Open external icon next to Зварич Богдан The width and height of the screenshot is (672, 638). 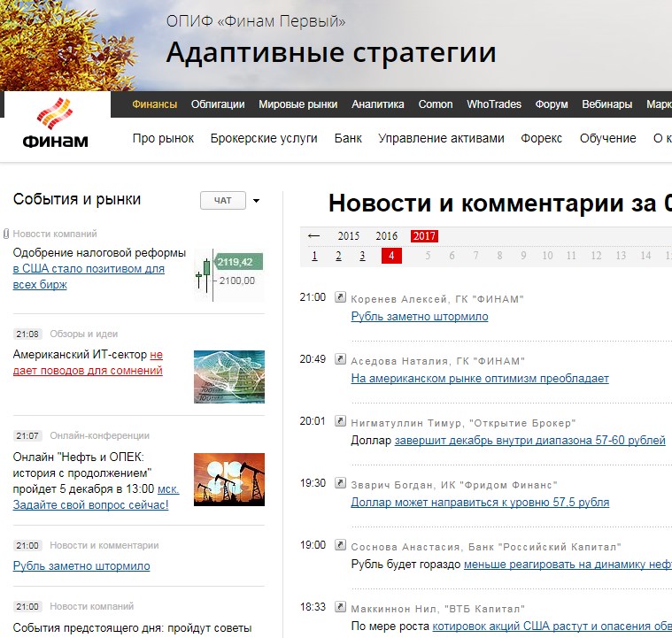click(340, 483)
